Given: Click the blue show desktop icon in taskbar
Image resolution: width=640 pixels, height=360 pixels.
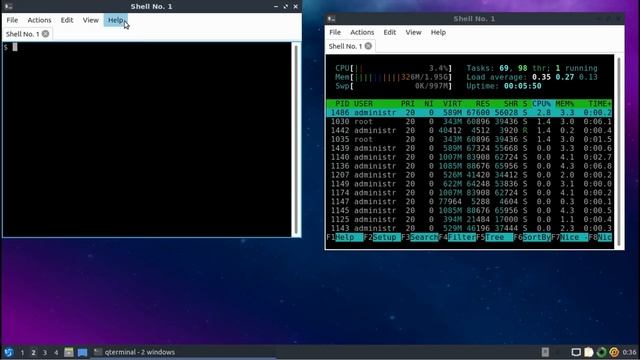Looking at the screenshot, I should [x=82, y=352].
